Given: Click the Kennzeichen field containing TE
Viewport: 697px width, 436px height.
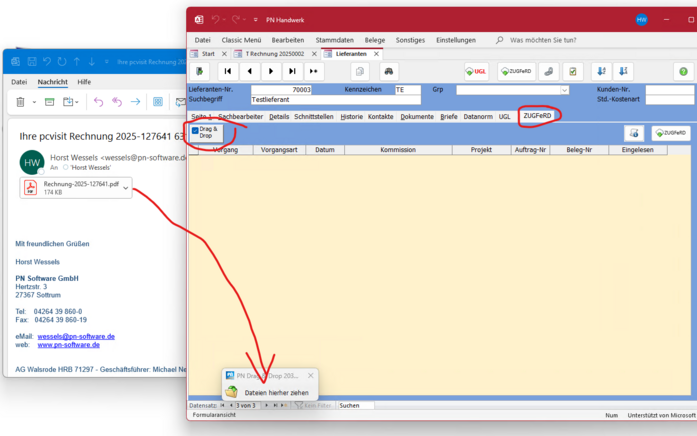Looking at the screenshot, I should pos(407,90).
